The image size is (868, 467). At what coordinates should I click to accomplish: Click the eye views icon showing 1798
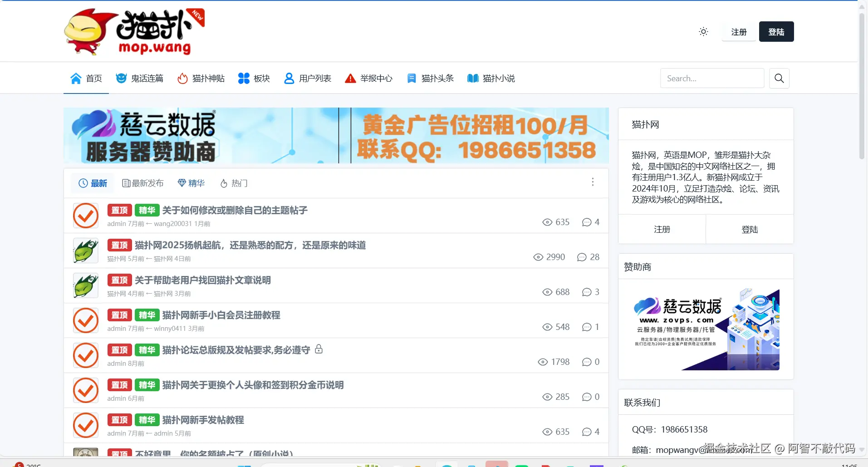[543, 362]
